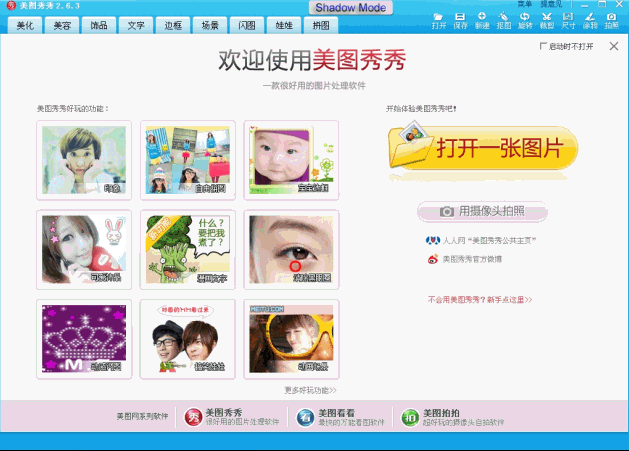Click 提意见 feedback in title bar

click(x=551, y=4)
